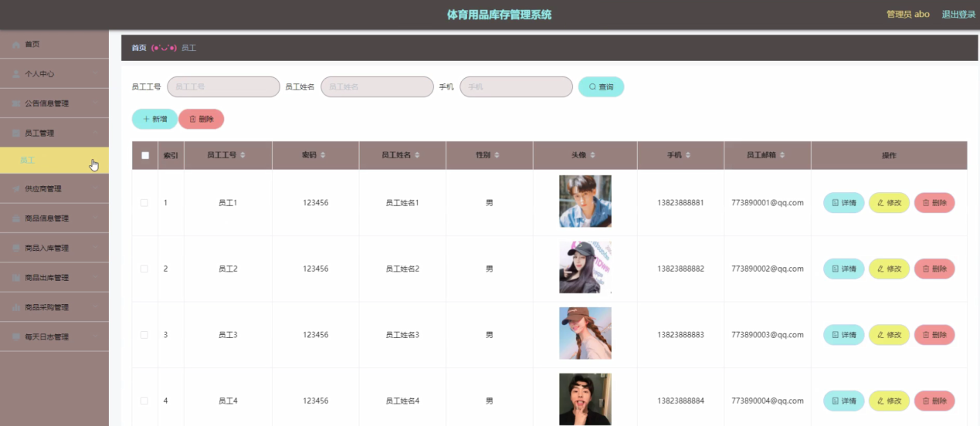The width and height of the screenshot is (980, 426).
Task: Click email 773890001@qq.com cell
Action: point(768,203)
